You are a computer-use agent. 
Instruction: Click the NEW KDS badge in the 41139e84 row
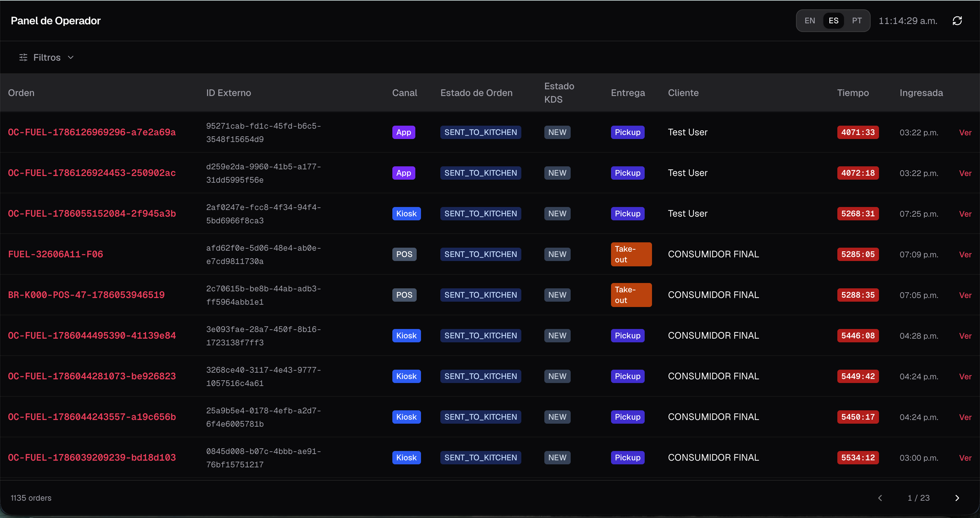click(557, 336)
